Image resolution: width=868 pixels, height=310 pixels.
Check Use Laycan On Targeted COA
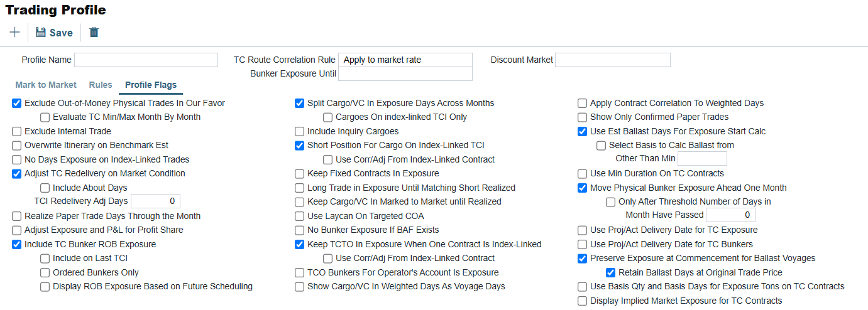click(x=300, y=216)
